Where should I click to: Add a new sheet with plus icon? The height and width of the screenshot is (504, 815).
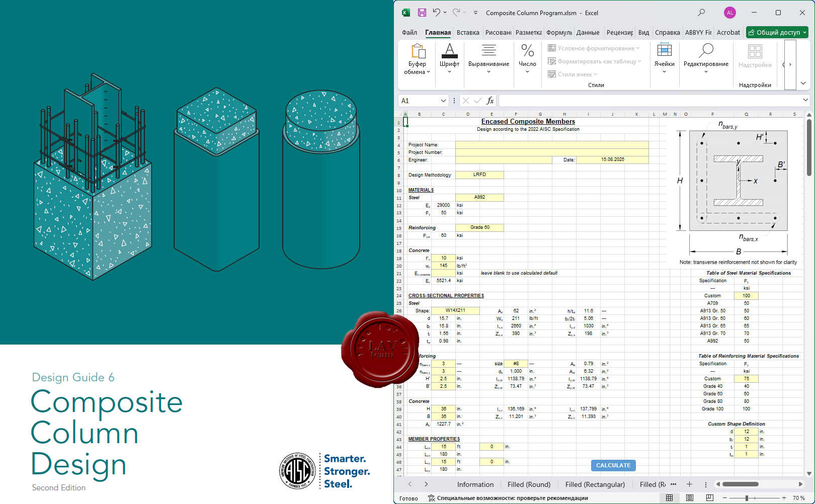tap(689, 484)
